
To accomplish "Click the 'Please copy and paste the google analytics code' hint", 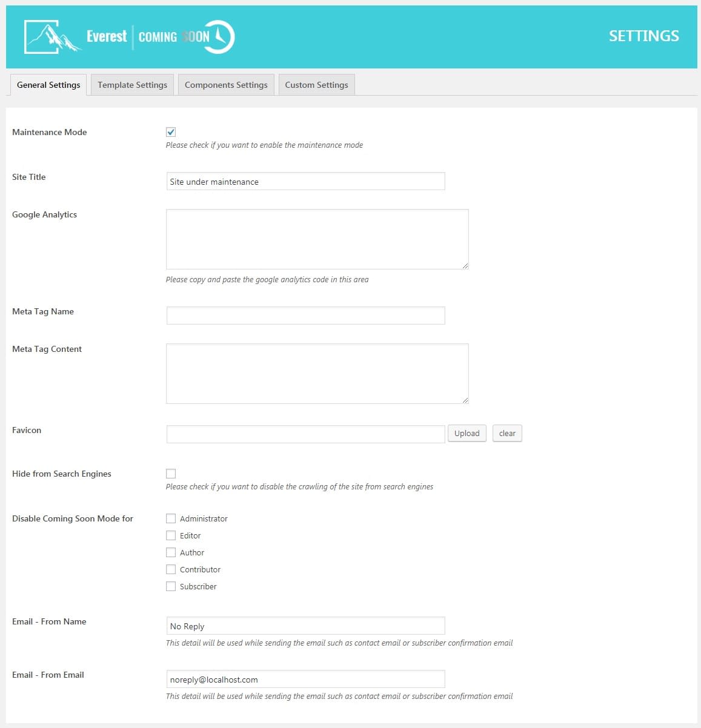I will tap(267, 280).
